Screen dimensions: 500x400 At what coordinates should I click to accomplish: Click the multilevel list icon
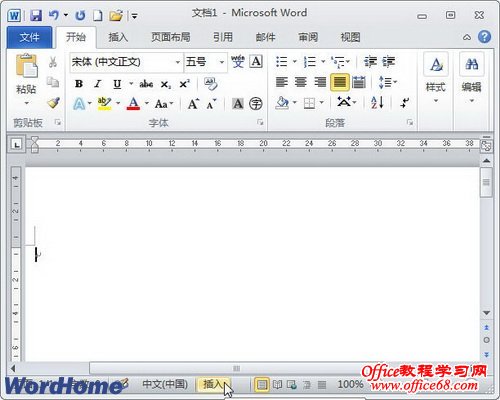[x=338, y=62]
